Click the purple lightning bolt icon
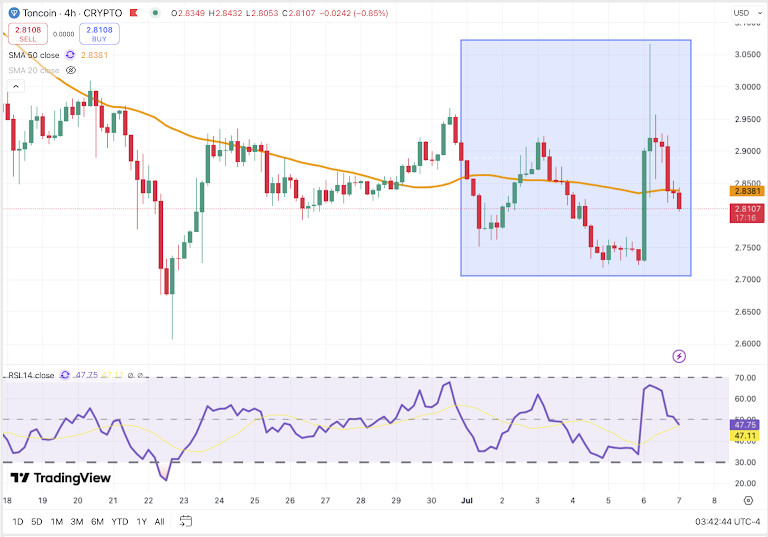The width and height of the screenshot is (768, 537). point(679,356)
